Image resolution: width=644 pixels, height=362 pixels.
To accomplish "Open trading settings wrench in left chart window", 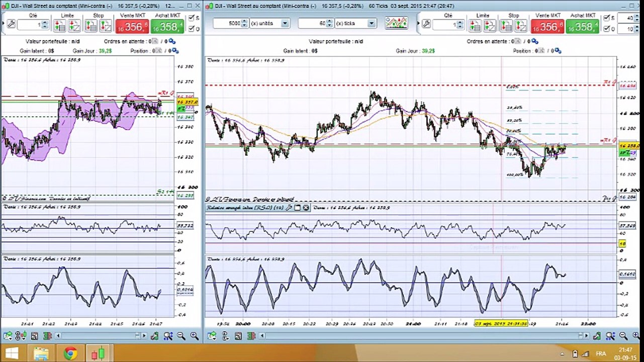I will [x=10, y=24].
